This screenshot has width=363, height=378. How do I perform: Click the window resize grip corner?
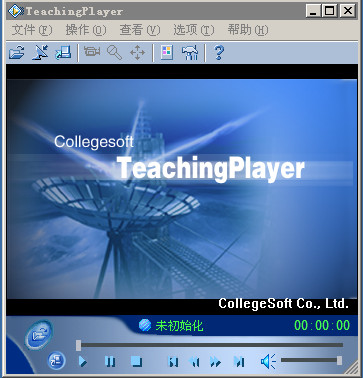351,368
